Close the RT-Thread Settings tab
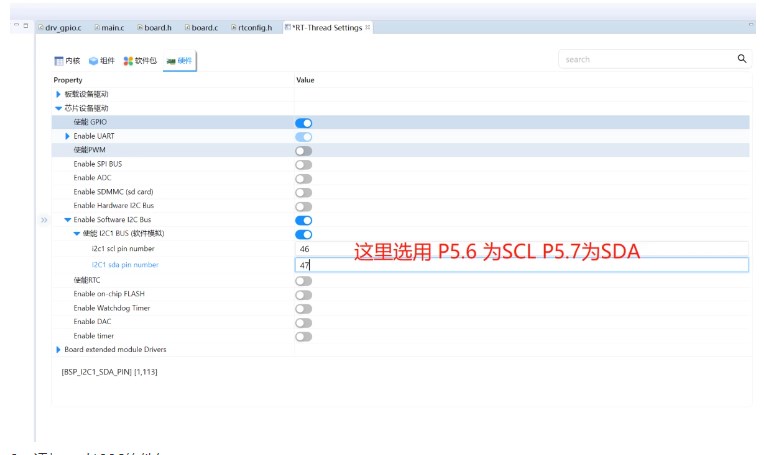The width and height of the screenshot is (764, 455). (x=367, y=27)
